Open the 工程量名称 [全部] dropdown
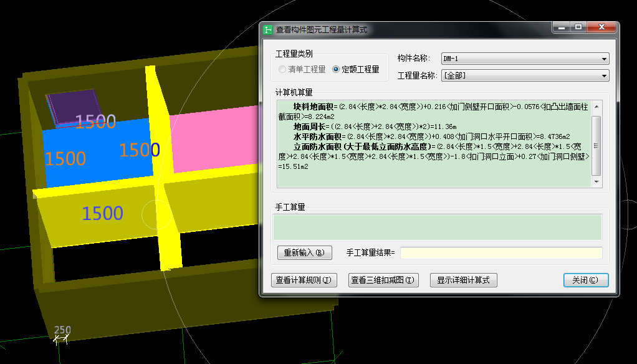This screenshot has height=364, width=637. click(x=525, y=75)
